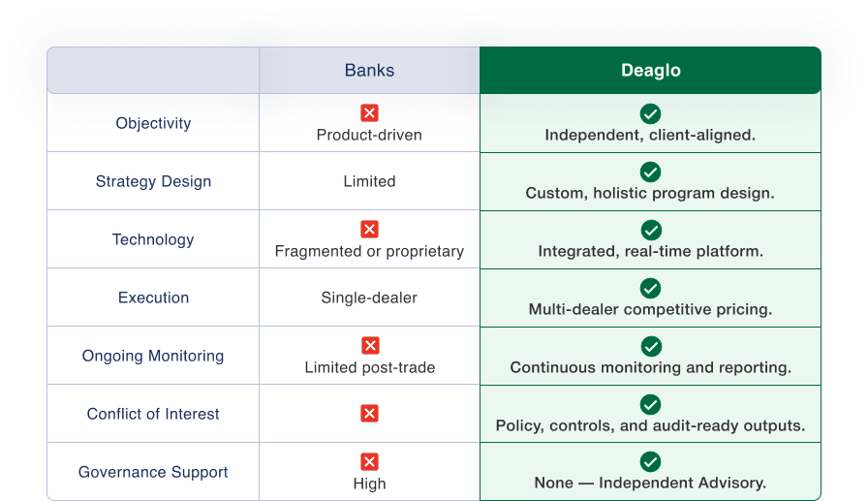Screen dimensions: 868x501
Task: Click the Continuous monitoring and reporting text
Action: [650, 367]
